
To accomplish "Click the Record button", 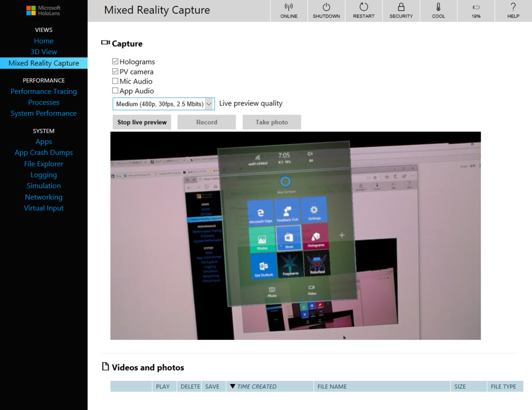I will click(x=207, y=122).
